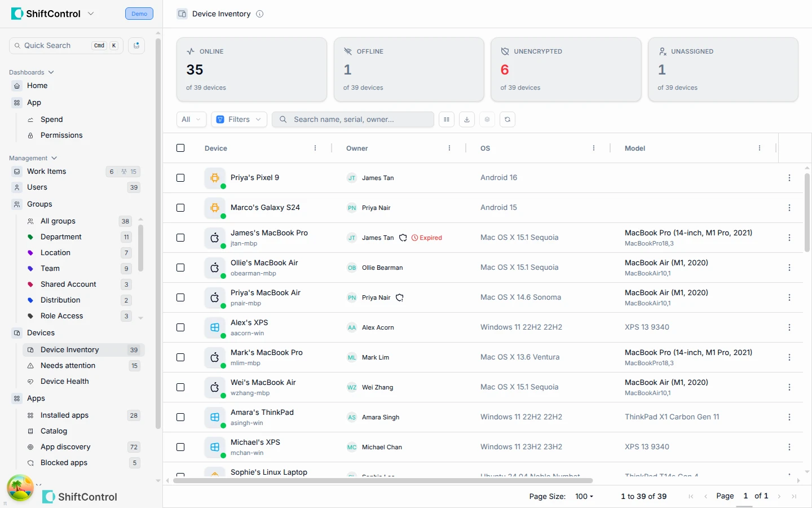Open row actions menu for Alex's XPS

click(x=789, y=327)
